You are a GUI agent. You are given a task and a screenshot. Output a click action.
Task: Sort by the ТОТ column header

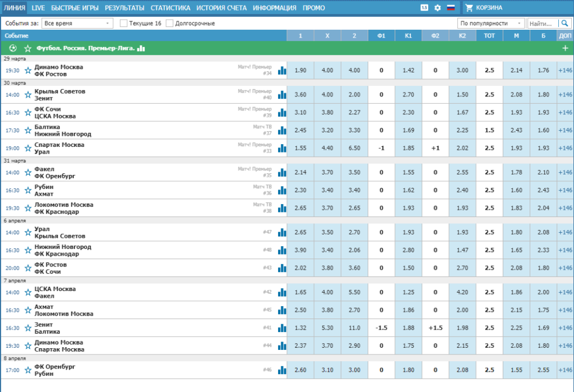(489, 35)
